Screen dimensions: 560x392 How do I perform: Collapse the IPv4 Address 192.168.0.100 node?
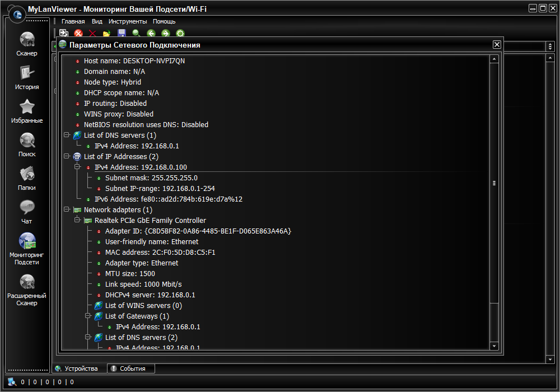click(x=77, y=167)
